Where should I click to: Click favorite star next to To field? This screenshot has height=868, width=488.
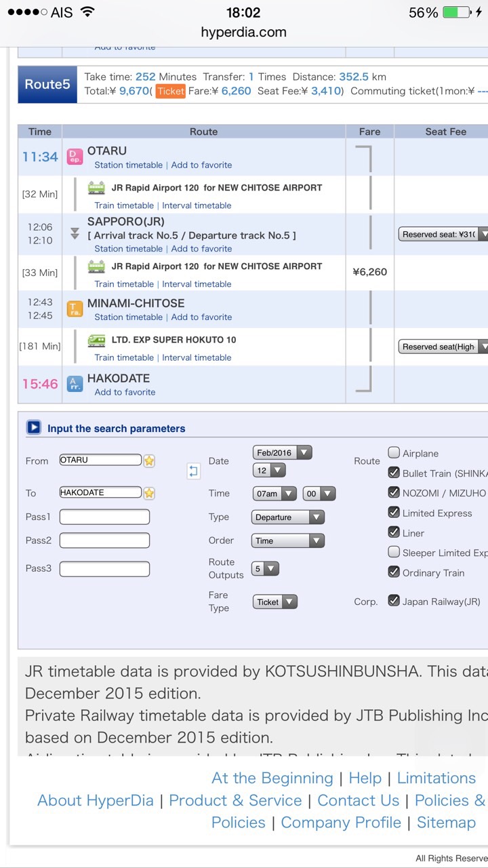point(149,493)
